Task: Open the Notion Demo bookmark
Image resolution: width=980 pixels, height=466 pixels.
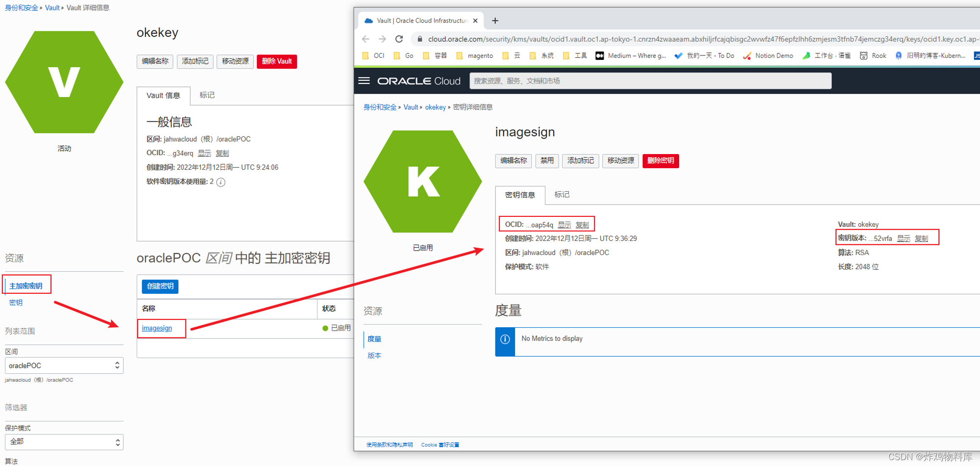Action: 773,55
